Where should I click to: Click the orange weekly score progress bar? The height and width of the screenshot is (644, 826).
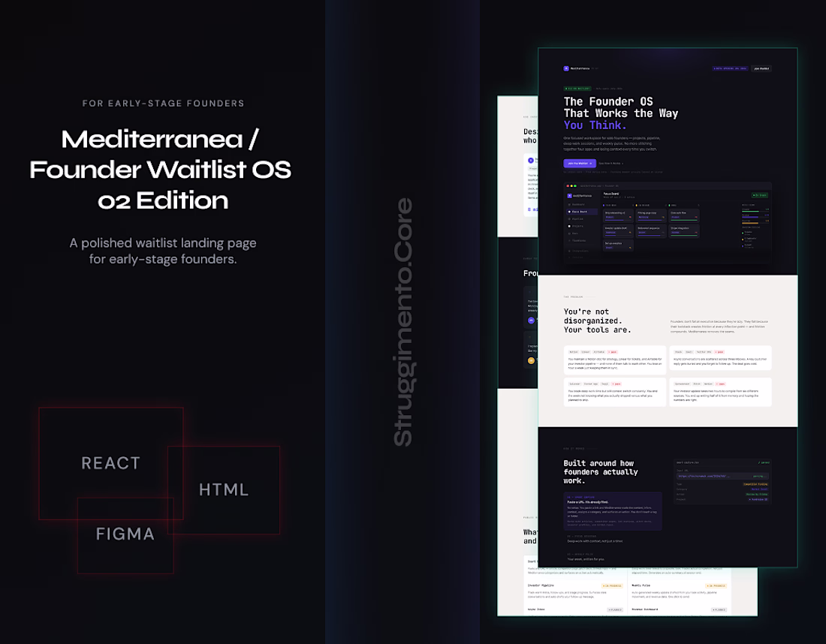(x=755, y=223)
